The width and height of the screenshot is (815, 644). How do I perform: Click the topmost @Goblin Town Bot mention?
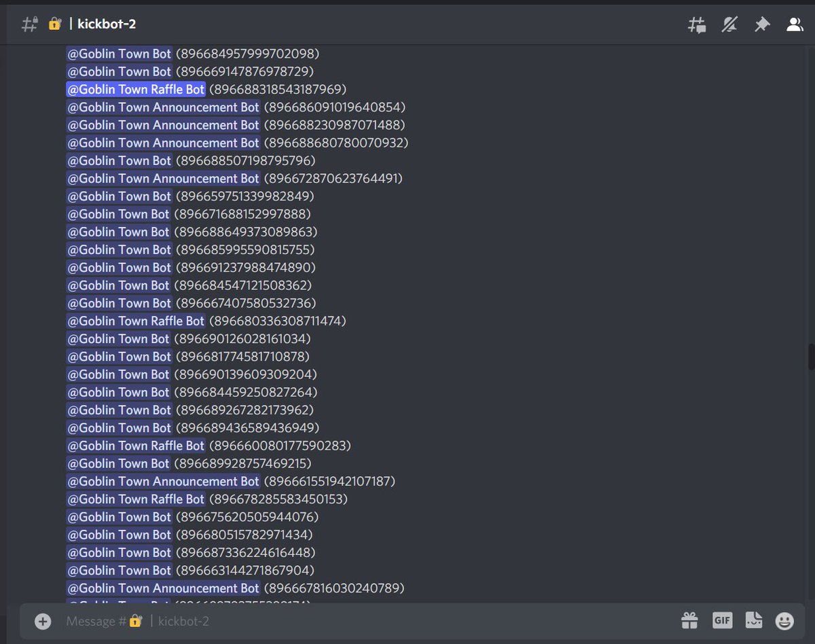tap(120, 54)
